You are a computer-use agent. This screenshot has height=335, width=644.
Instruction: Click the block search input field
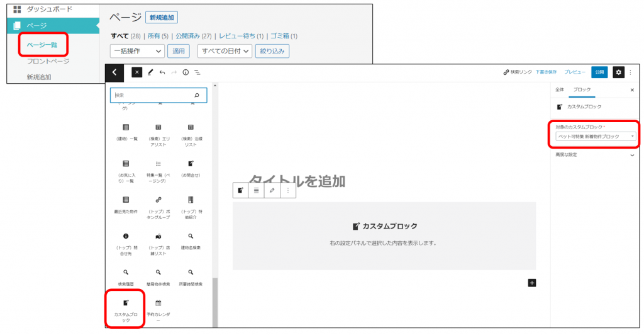[151, 95]
